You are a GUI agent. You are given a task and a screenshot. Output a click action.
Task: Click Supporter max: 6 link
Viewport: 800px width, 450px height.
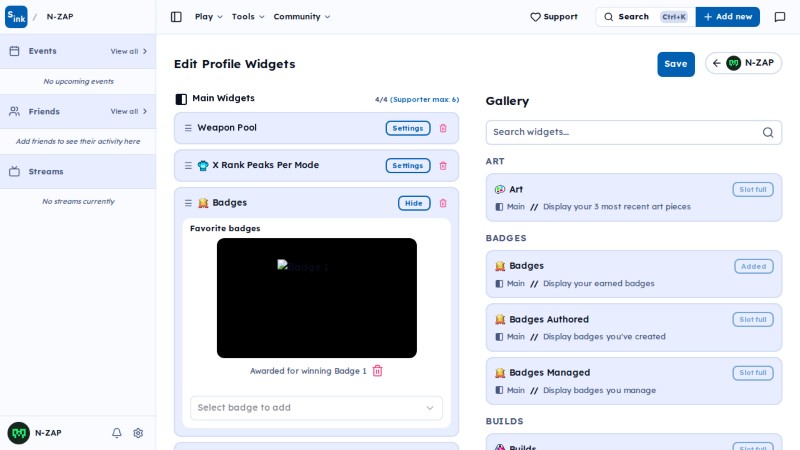coord(424,99)
